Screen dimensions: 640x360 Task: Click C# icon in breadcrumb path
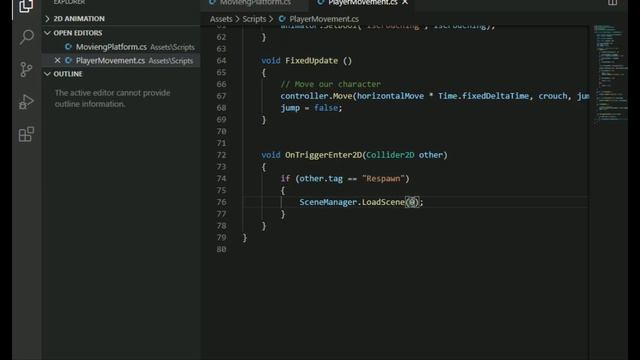coord(282,19)
